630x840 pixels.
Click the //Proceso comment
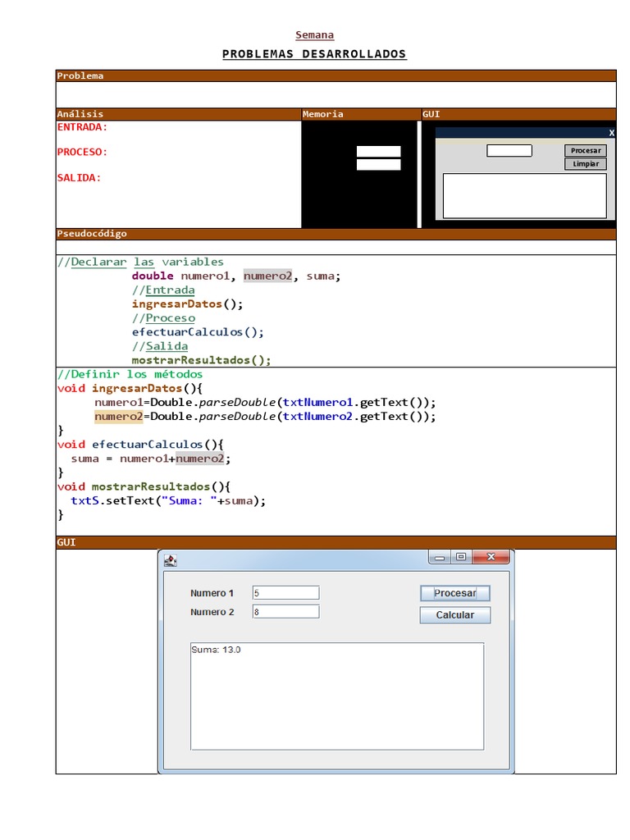163,317
